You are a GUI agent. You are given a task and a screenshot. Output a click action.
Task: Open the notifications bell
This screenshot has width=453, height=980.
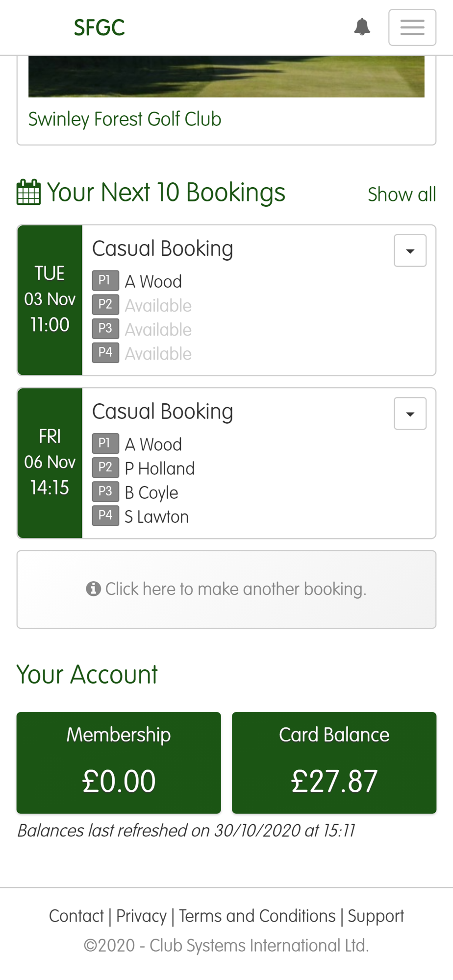click(x=362, y=27)
